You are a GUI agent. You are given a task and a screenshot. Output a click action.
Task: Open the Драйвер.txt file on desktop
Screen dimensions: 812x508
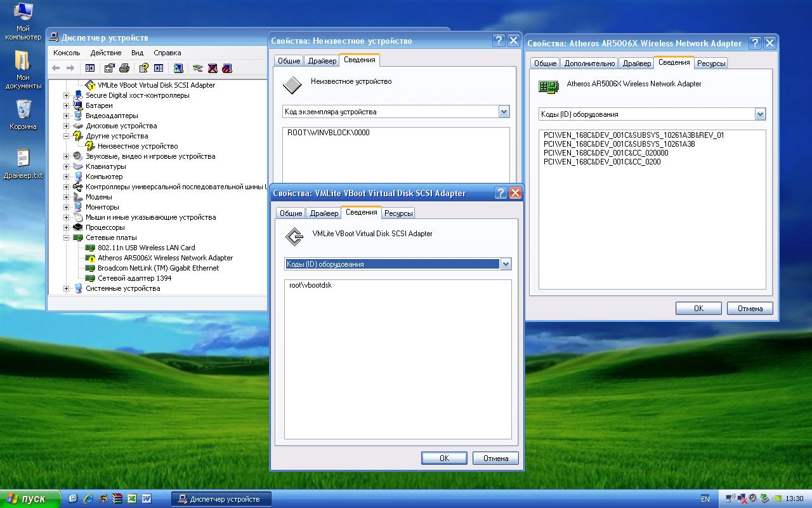23,164
